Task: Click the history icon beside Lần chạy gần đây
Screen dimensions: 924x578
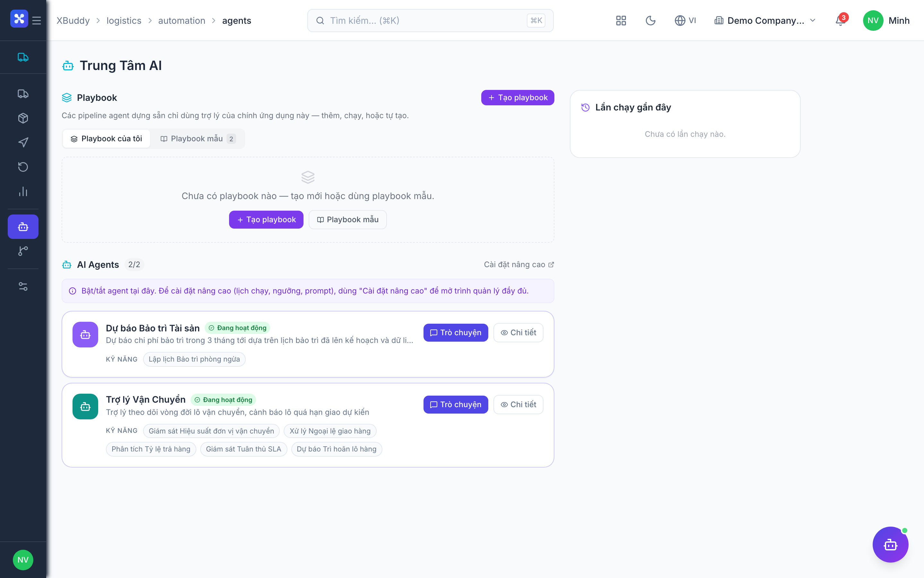Action: tap(585, 108)
